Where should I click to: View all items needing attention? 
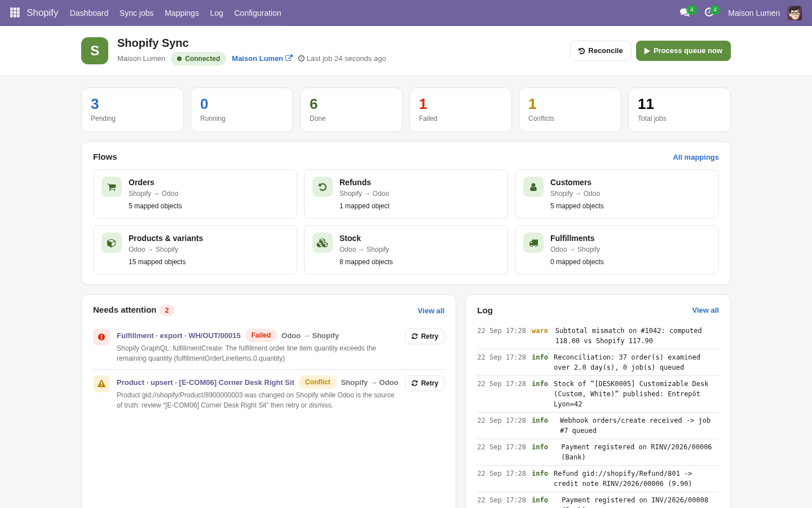[x=431, y=311]
